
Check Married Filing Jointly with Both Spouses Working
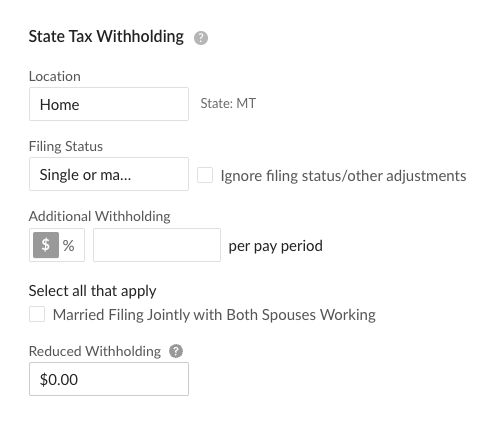pyautogui.click(x=37, y=314)
